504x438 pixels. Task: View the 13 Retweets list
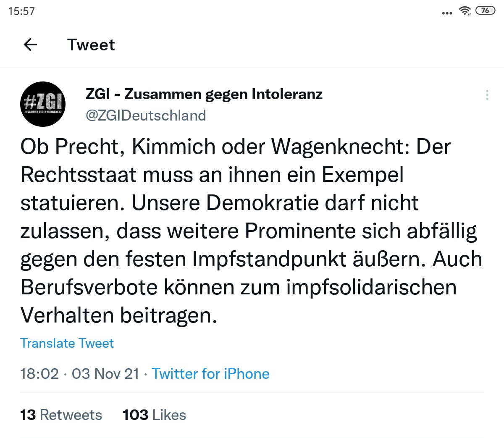pos(61,415)
